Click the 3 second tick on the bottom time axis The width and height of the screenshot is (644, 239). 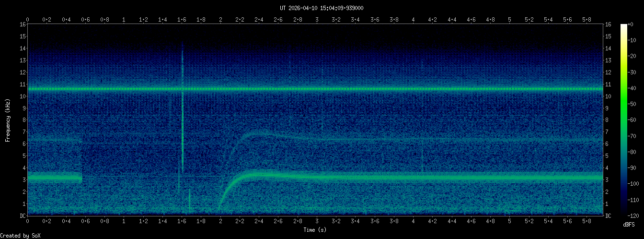click(317, 221)
